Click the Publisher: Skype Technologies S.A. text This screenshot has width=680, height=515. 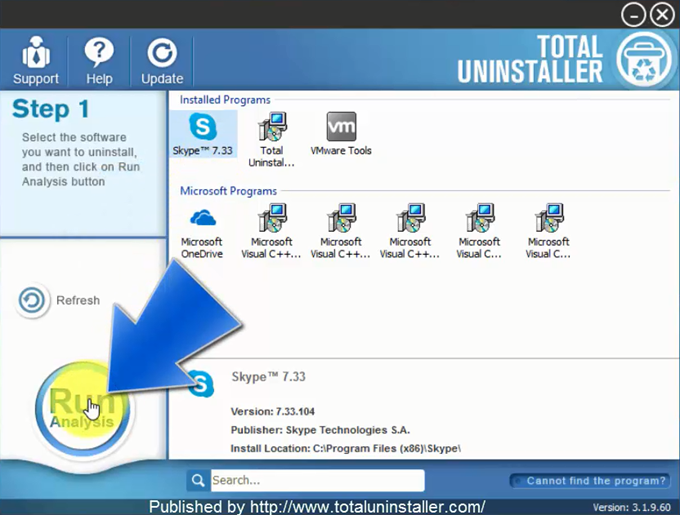coord(320,430)
